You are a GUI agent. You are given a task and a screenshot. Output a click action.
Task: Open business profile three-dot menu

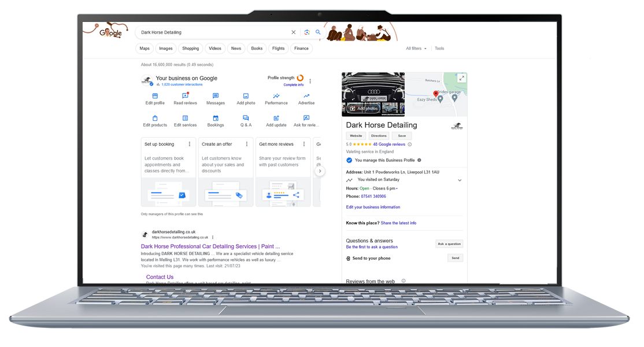coord(310,82)
